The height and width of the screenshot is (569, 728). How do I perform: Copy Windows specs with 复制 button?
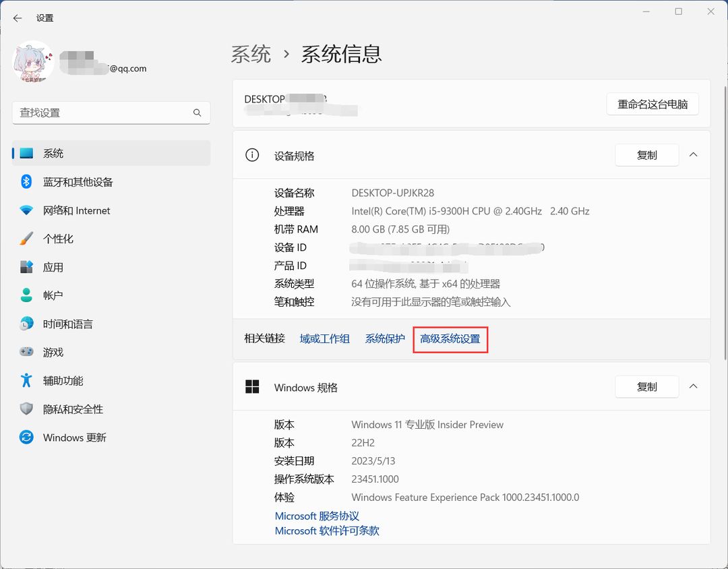pos(646,386)
